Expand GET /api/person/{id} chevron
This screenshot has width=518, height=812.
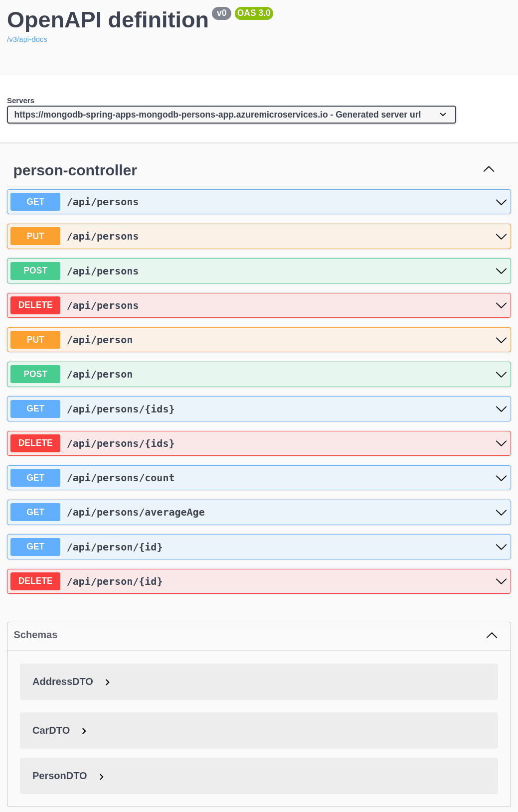coord(501,547)
